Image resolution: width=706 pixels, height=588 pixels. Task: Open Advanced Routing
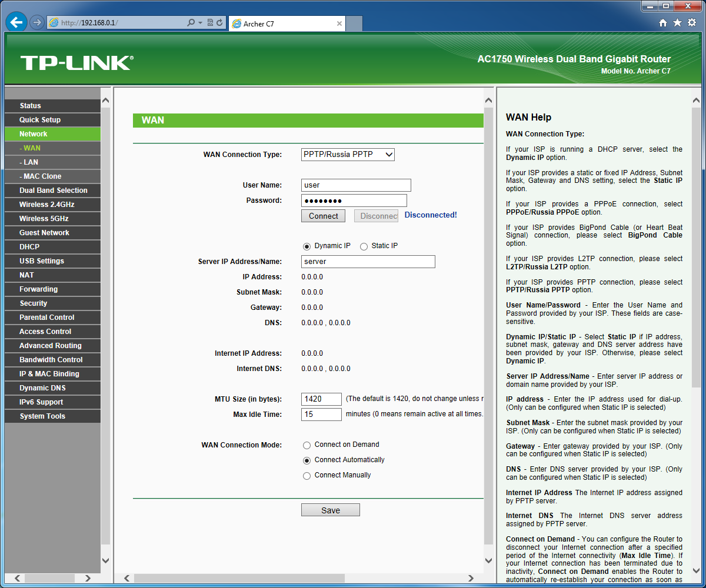pyautogui.click(x=52, y=346)
